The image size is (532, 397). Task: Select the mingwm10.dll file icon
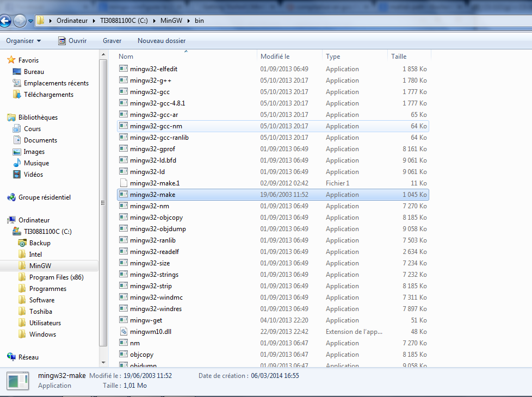pyautogui.click(x=123, y=332)
